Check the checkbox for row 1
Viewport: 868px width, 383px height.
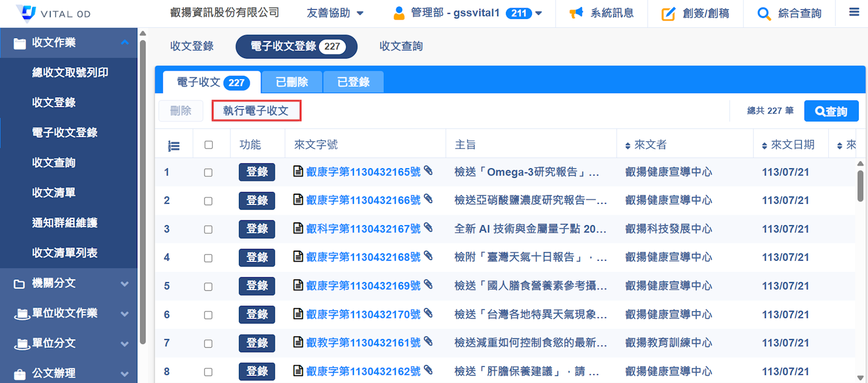[x=208, y=173]
